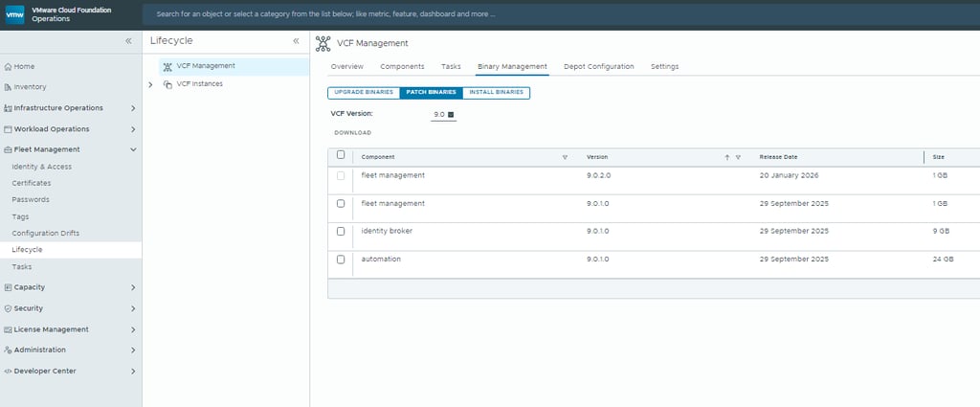Click the Workload Operations icon
The height and width of the screenshot is (407, 980).
8,129
